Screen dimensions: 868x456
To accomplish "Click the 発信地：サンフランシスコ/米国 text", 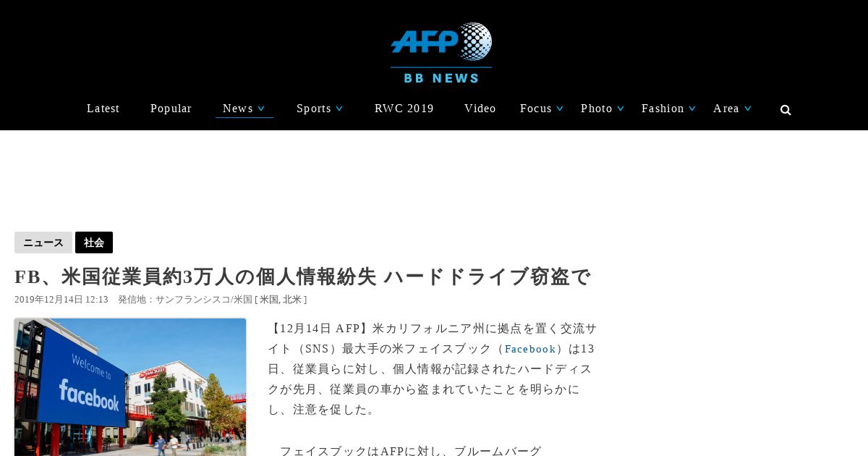I will point(185,300).
